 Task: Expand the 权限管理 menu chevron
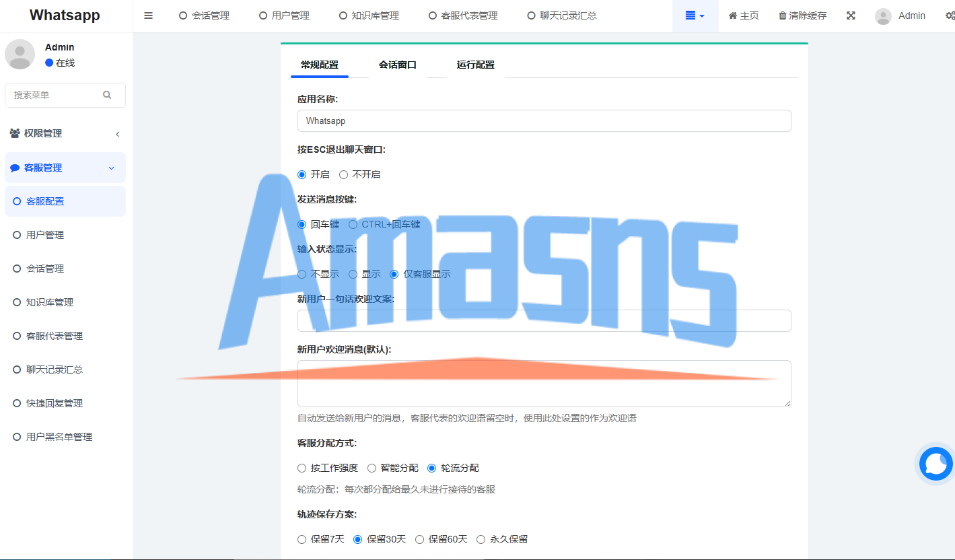point(117,134)
